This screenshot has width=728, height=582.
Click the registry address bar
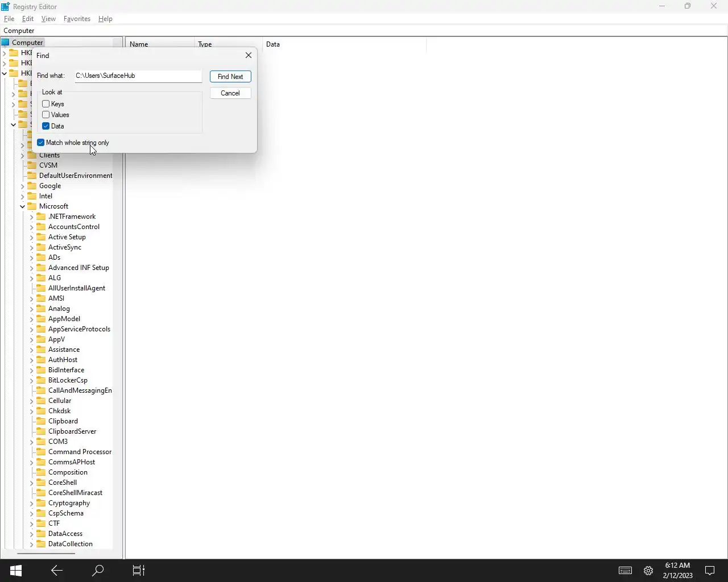(364, 31)
